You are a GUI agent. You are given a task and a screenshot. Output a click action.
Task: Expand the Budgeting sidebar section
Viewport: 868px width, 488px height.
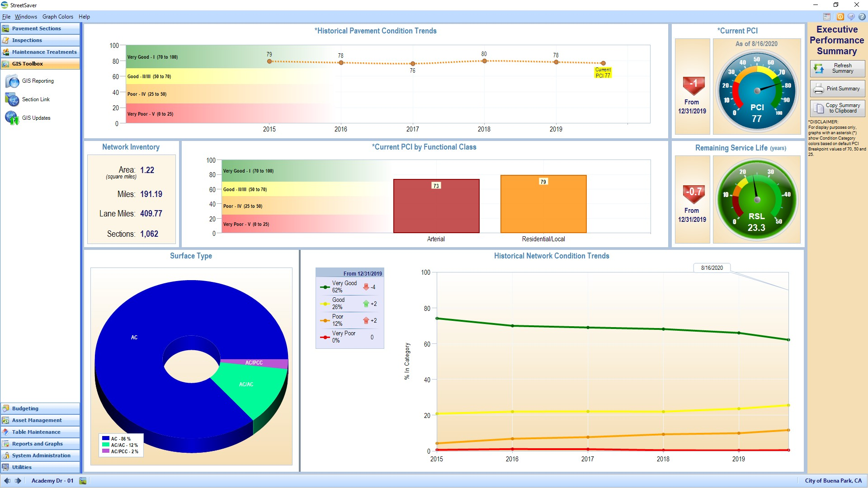click(x=40, y=408)
